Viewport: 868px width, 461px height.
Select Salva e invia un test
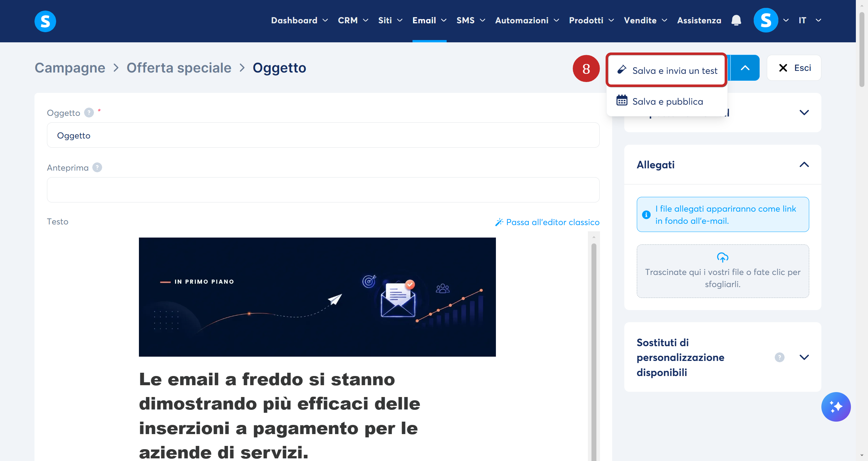[666, 70]
